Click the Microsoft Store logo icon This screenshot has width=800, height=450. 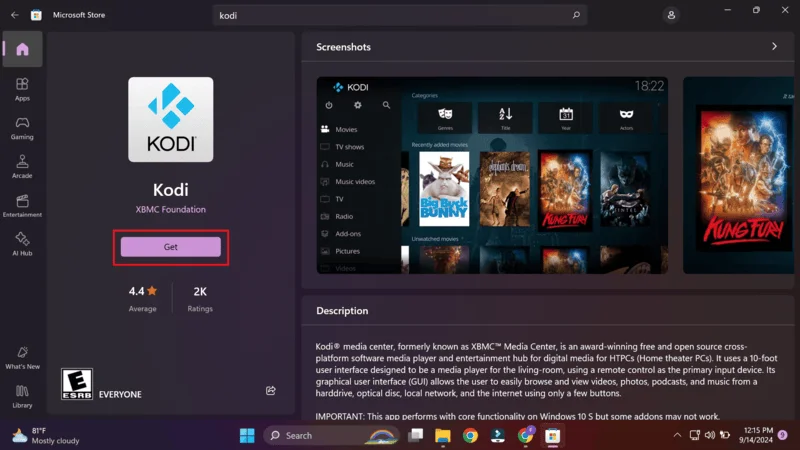(36, 15)
